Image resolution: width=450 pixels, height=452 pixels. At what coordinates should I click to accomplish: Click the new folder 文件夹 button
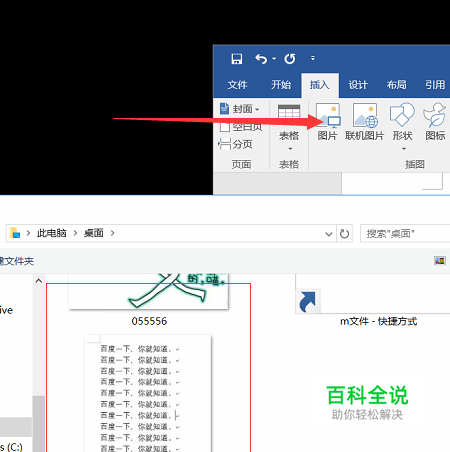(17, 261)
